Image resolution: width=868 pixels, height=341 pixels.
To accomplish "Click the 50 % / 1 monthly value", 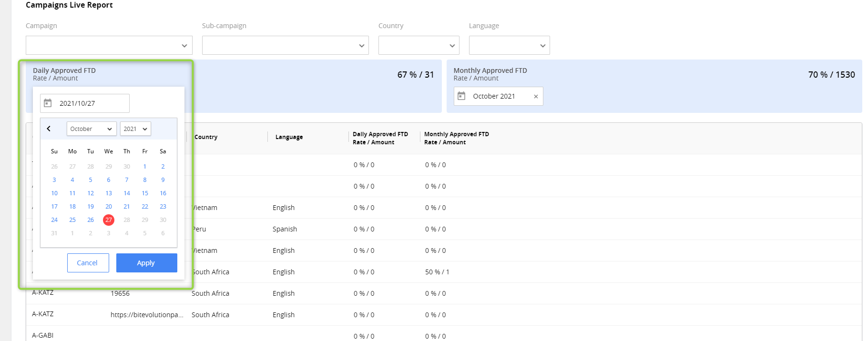I will (x=437, y=272).
